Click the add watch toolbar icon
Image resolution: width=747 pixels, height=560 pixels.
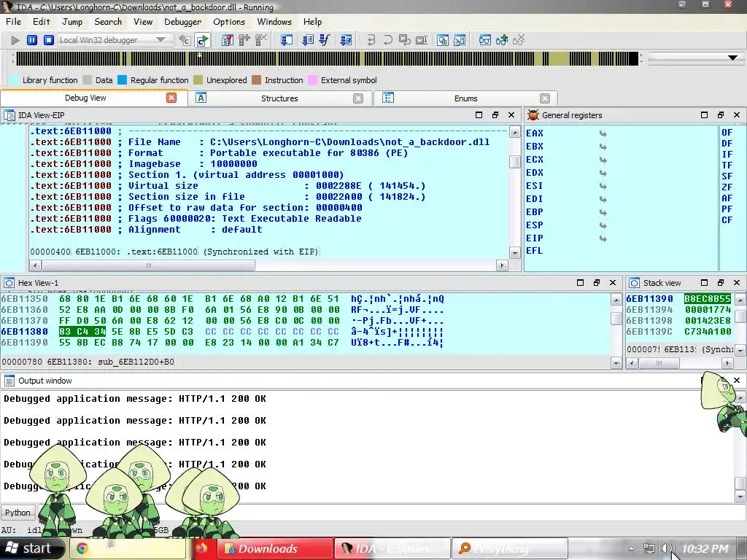502,40
